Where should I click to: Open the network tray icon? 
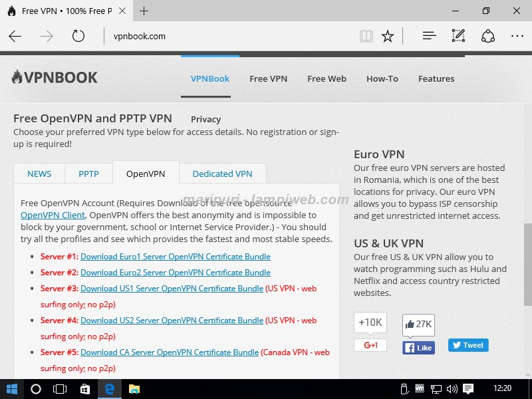[436, 389]
